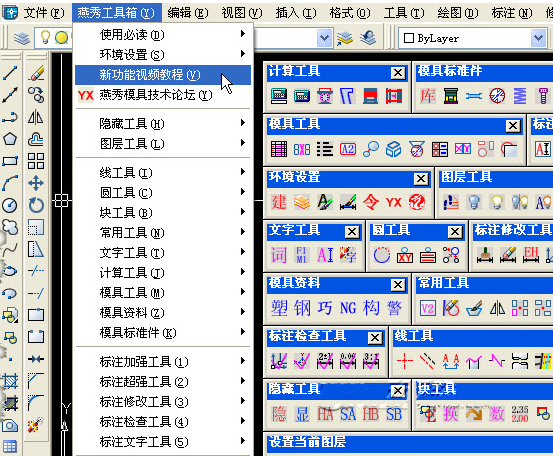Open the layer list dropdown arrow
The image size is (553, 456).
[324, 38]
